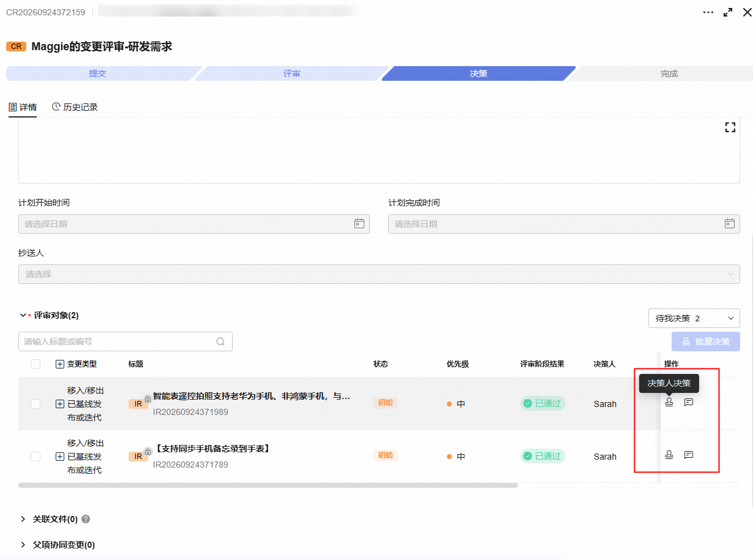753x560 pixels.
Task: Click the 标题 column header
Action: click(136, 364)
